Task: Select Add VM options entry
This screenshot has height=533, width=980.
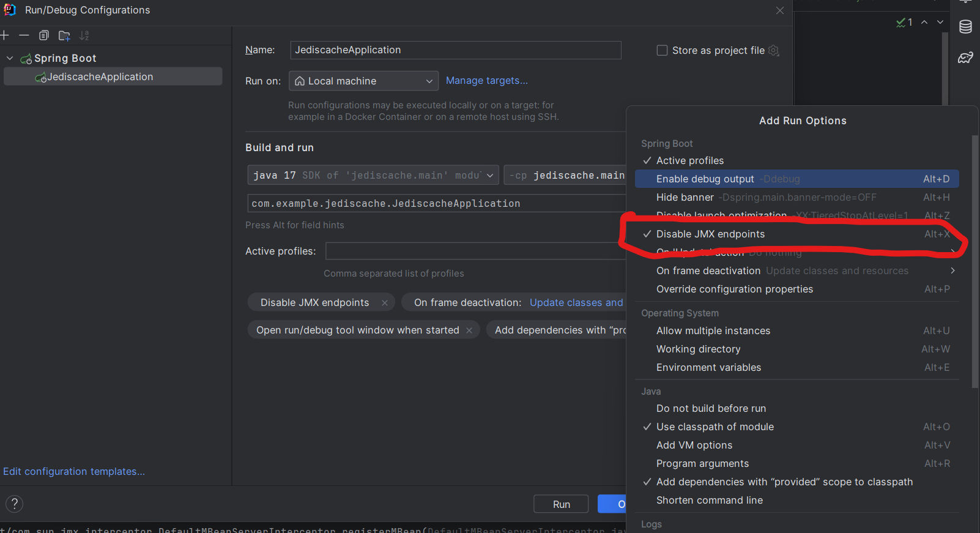Action: pos(796,445)
